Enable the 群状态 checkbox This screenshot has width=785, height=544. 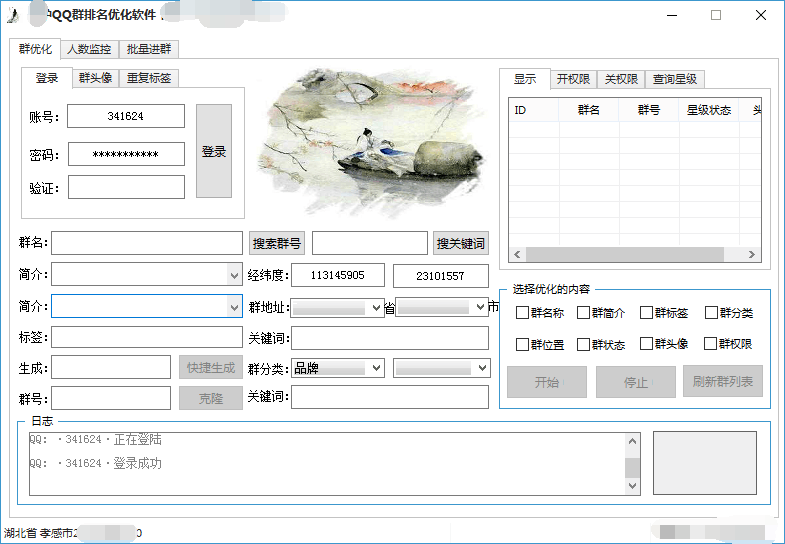tap(583, 344)
